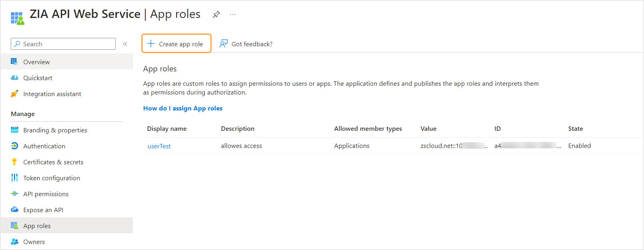
Task: Click the pin icon beside page title
Action: coord(216,15)
